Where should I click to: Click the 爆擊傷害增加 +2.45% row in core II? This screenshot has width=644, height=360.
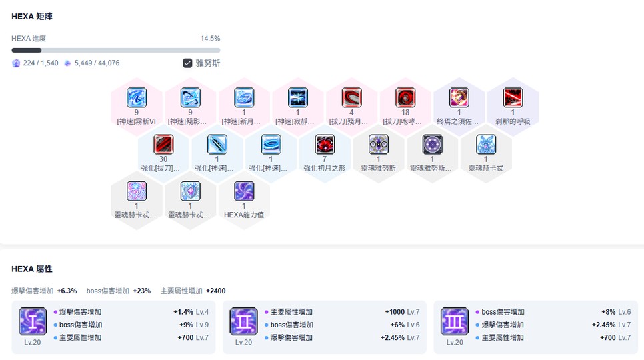coord(342,337)
